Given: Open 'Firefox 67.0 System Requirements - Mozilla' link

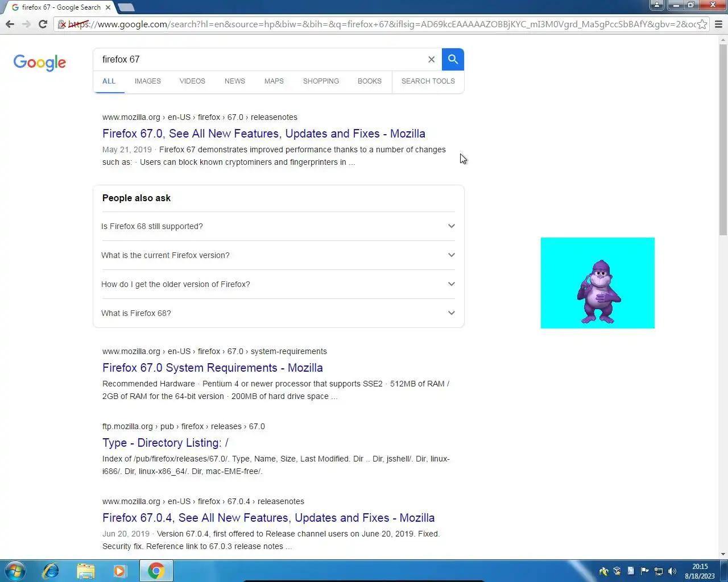Looking at the screenshot, I should pyautogui.click(x=213, y=368).
